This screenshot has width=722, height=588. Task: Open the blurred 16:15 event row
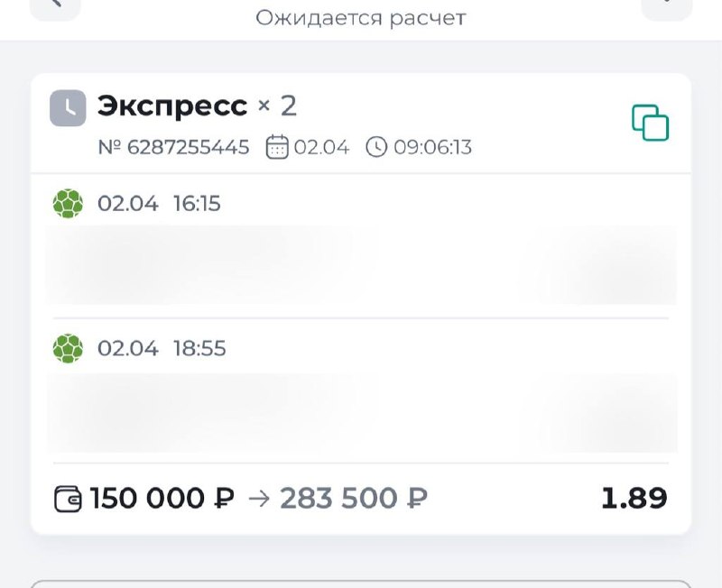coord(361,264)
